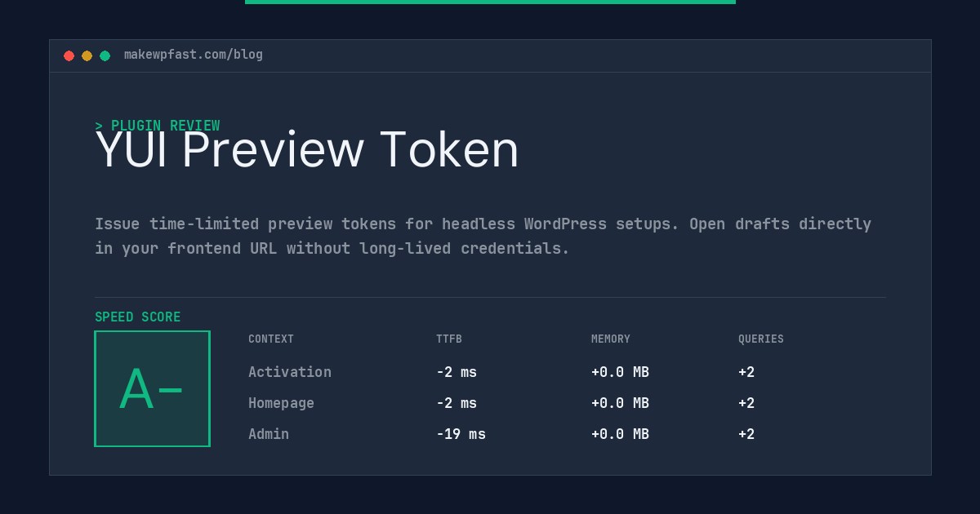Select the Admin row label
This screenshot has width=980, height=514.
pyautogui.click(x=269, y=434)
